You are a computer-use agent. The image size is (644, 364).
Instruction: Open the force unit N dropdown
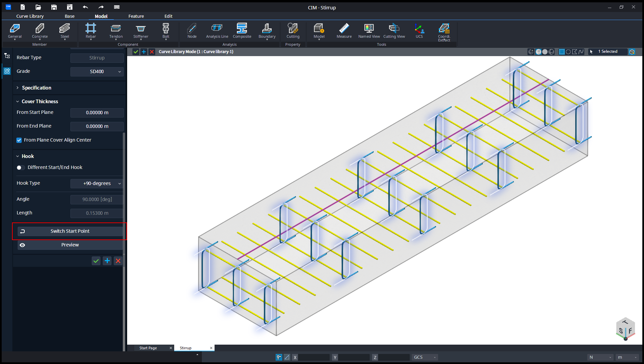(x=600, y=357)
